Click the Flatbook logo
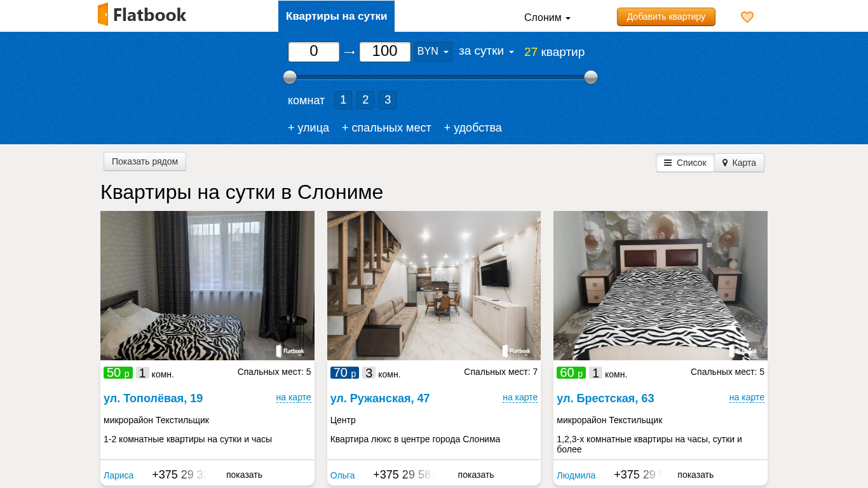The height and width of the screenshot is (488, 868). tap(142, 15)
